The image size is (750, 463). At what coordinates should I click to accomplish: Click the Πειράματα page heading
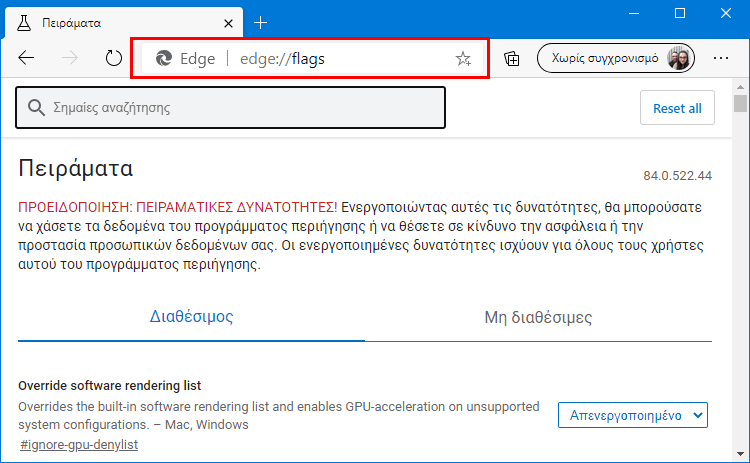[x=76, y=168]
